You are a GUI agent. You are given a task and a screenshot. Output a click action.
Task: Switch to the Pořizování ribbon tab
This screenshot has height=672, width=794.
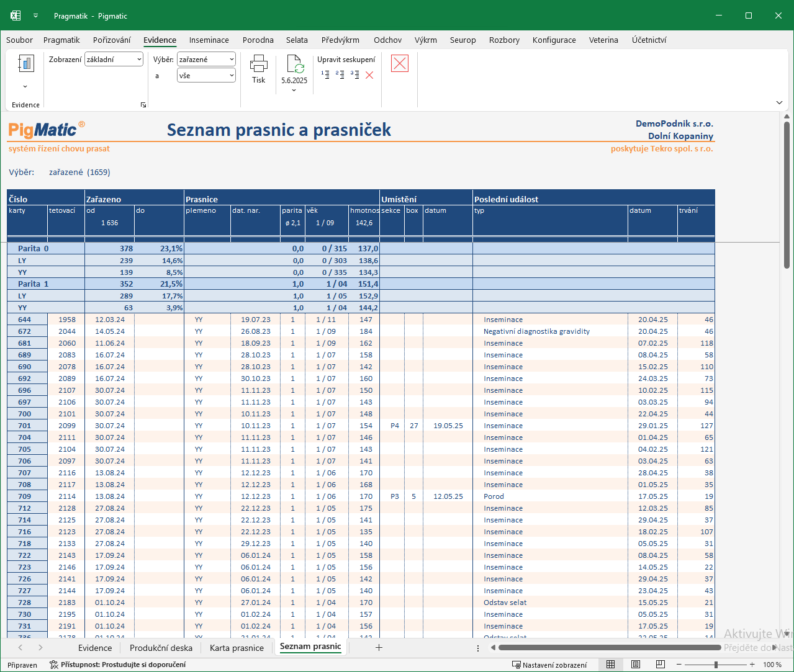point(112,40)
